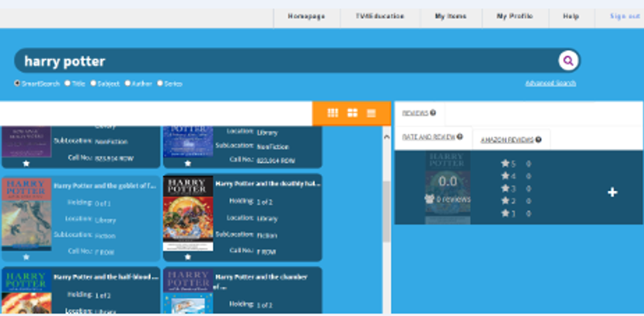This screenshot has width=644, height=316.
Task: Click 'Library' location on Goblet of Fire card
Action: 105,220
